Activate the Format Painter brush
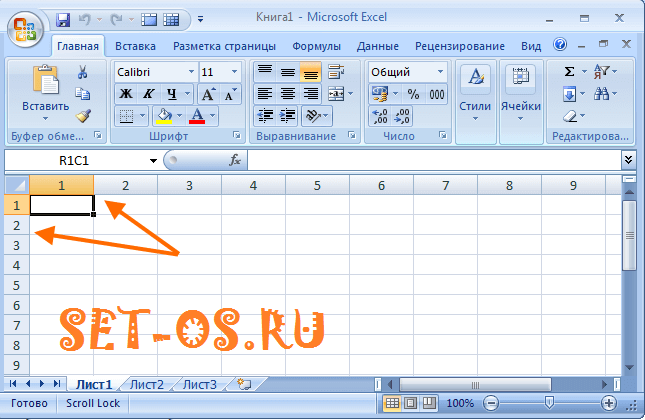Image resolution: width=645 pixels, height=420 pixels. [83, 116]
